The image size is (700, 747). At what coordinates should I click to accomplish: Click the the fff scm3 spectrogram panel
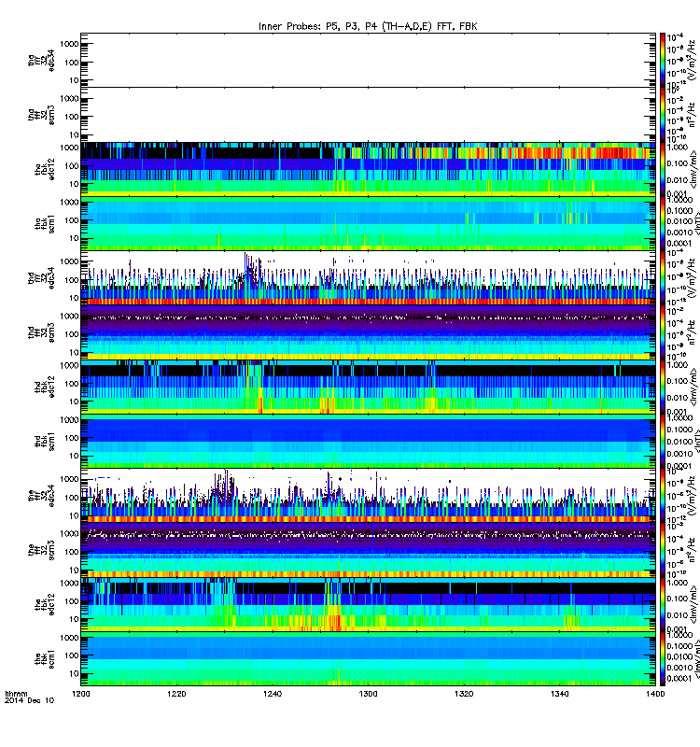click(368, 550)
